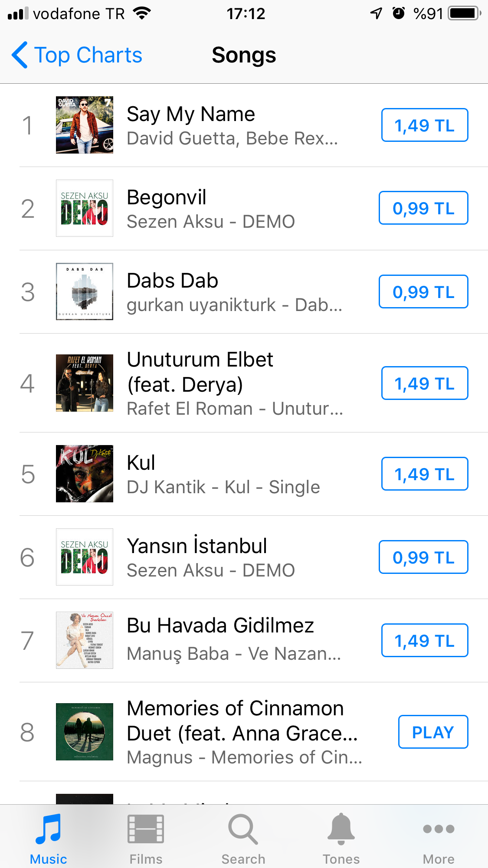Buy Say My Name for 1,49 TL
Viewport: 488px width, 868px height.
(x=424, y=125)
